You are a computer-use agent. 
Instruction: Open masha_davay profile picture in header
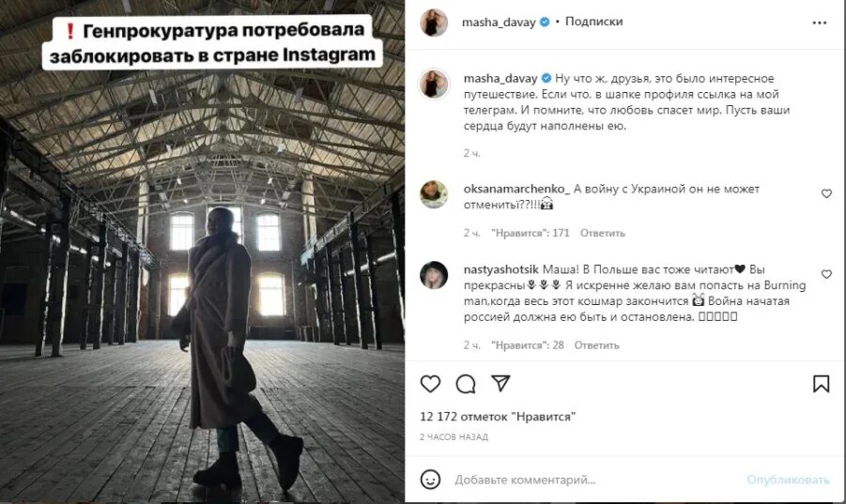[433, 23]
